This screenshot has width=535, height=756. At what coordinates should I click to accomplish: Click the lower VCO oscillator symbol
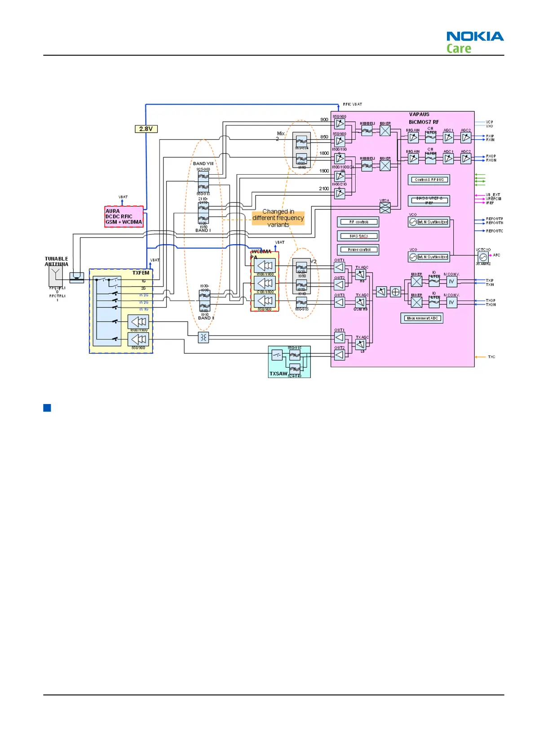pos(413,257)
